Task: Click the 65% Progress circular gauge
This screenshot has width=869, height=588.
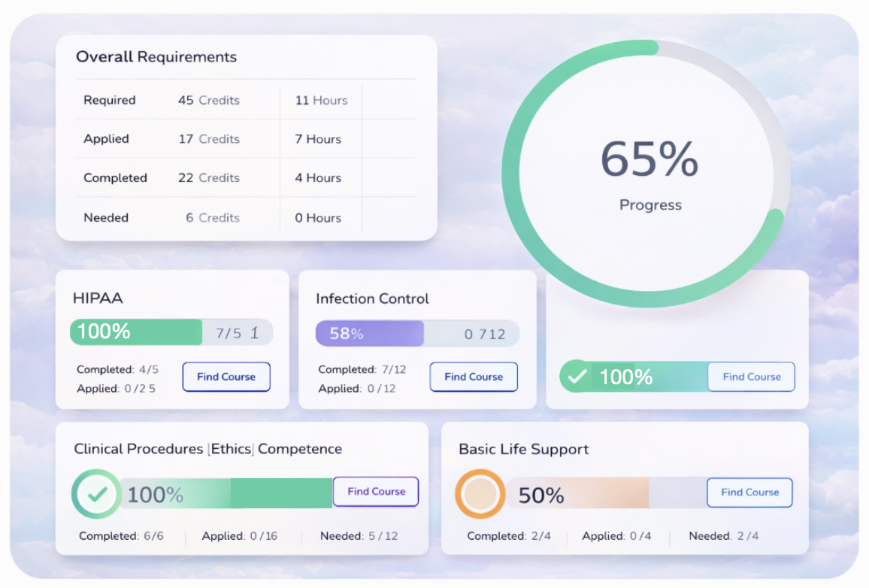Action: pos(646,174)
